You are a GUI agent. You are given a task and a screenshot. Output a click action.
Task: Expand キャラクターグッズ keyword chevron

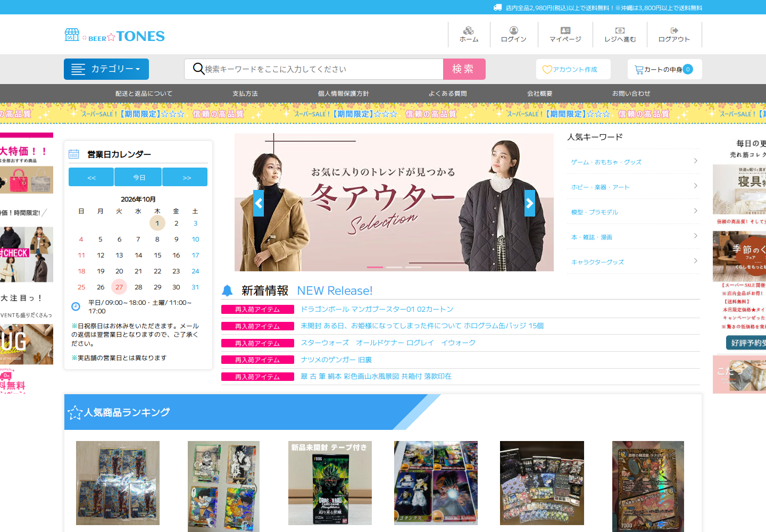tap(696, 261)
